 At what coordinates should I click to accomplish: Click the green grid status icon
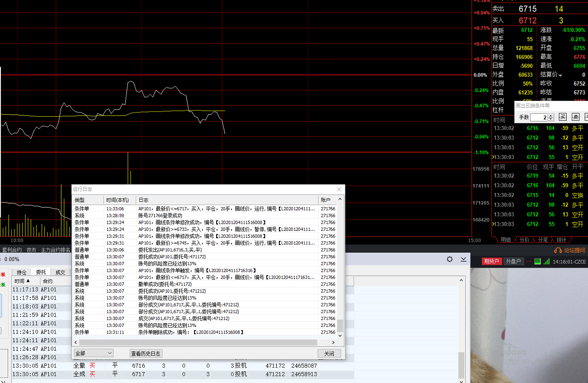pyautogui.click(x=537, y=261)
